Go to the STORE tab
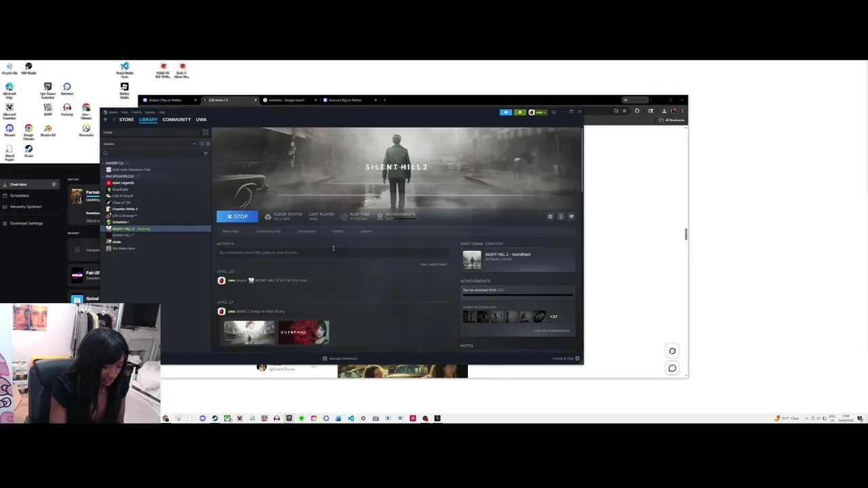The image size is (868, 488). (x=126, y=119)
